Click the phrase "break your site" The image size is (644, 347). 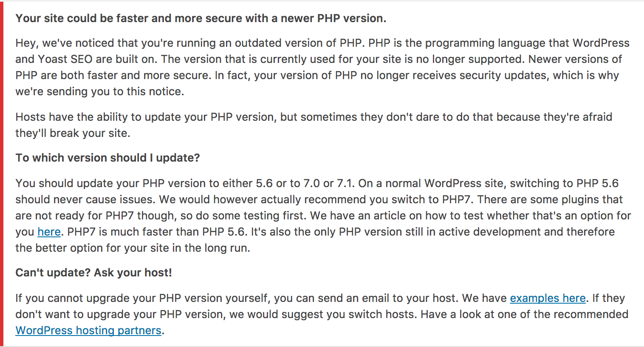click(89, 133)
